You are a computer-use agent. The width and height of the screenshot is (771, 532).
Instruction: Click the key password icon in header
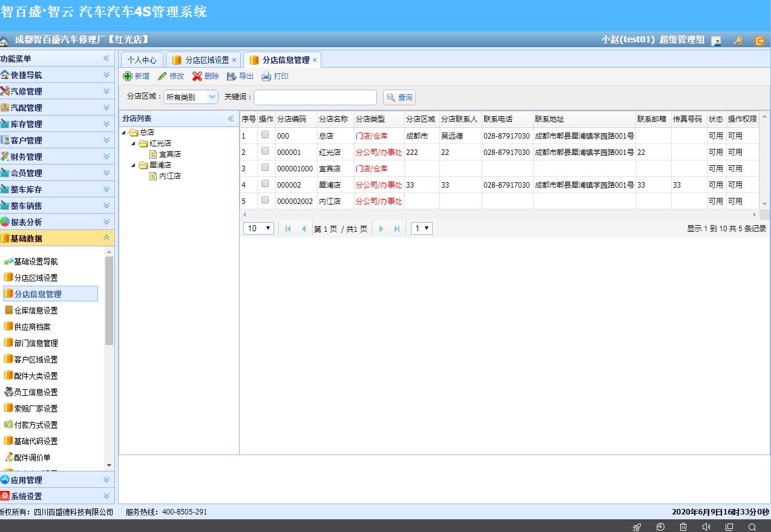pos(738,41)
